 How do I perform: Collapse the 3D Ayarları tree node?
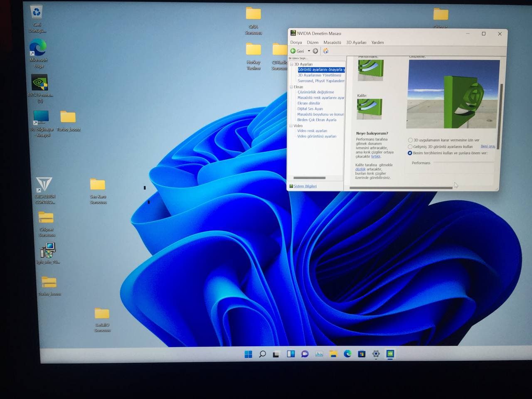[291, 64]
